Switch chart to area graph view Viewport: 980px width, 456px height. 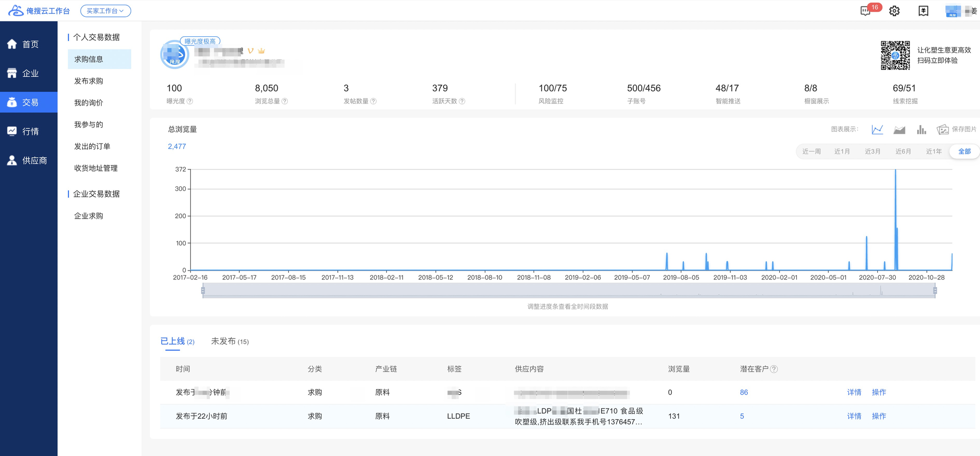899,130
